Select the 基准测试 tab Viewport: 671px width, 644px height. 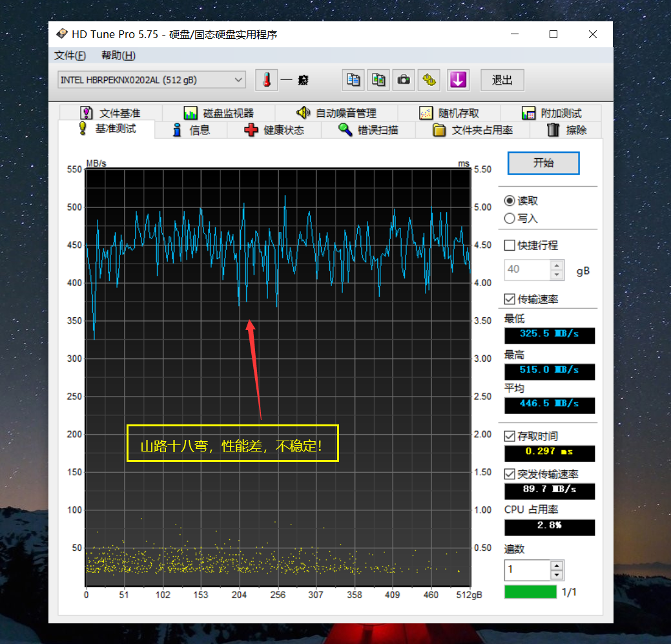click(107, 129)
